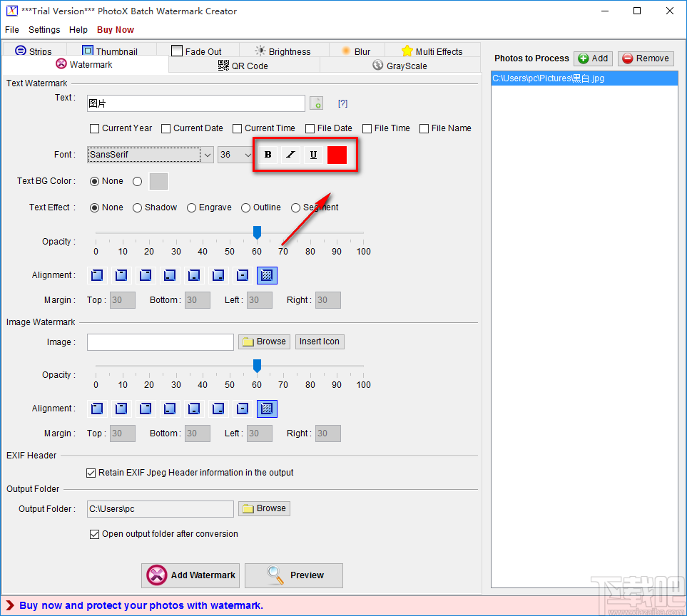
Task: Set text watermark alignment to top-left
Action: (x=97, y=275)
